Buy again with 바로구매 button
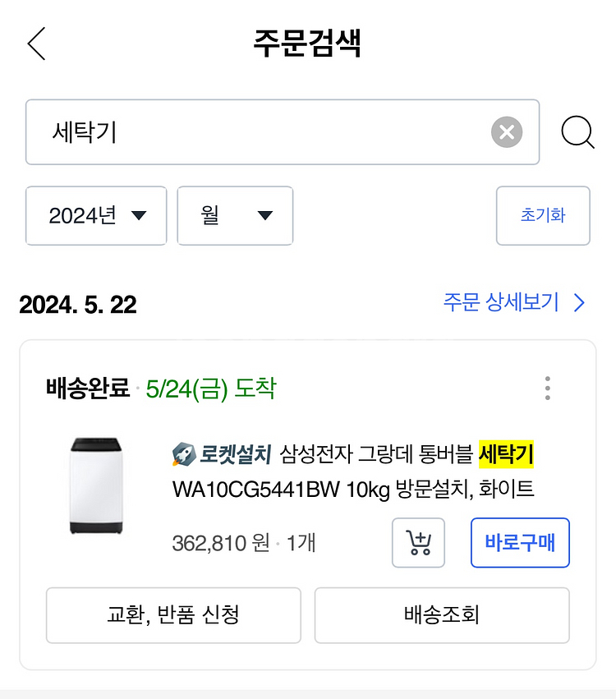Screen dimensions: 616x699 click(520, 543)
